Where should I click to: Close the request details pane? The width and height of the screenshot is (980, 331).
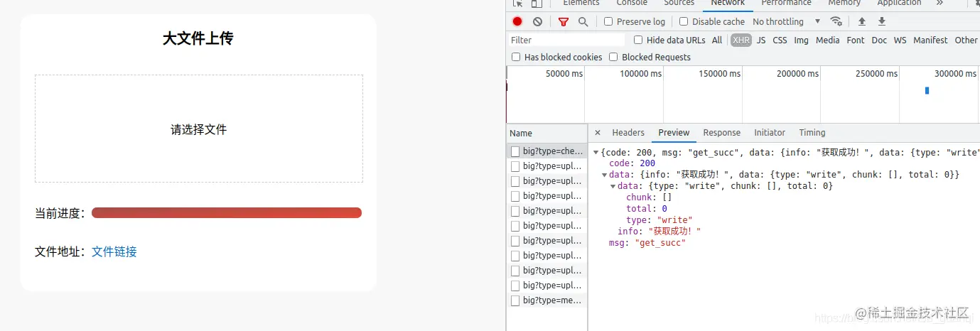pyautogui.click(x=598, y=133)
